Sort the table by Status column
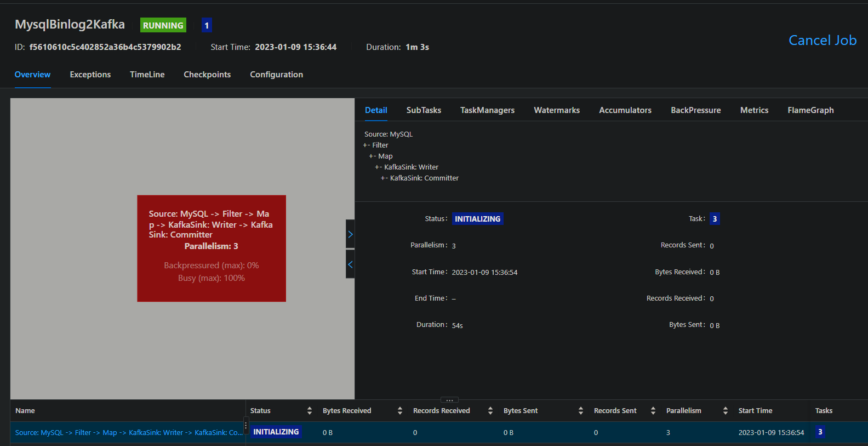 click(x=310, y=411)
